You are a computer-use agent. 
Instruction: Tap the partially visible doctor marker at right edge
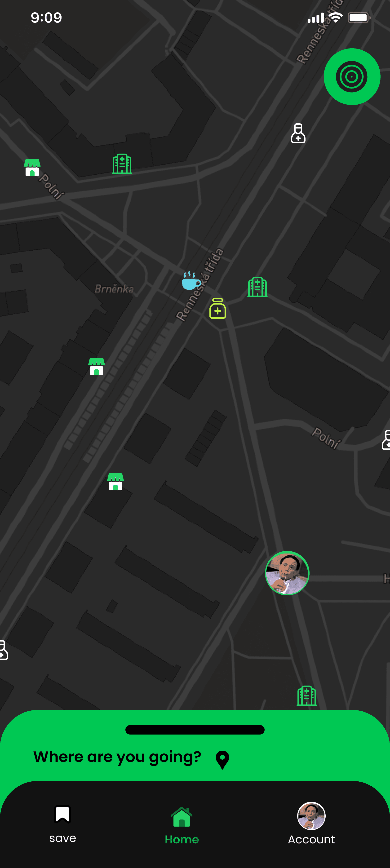(386, 440)
